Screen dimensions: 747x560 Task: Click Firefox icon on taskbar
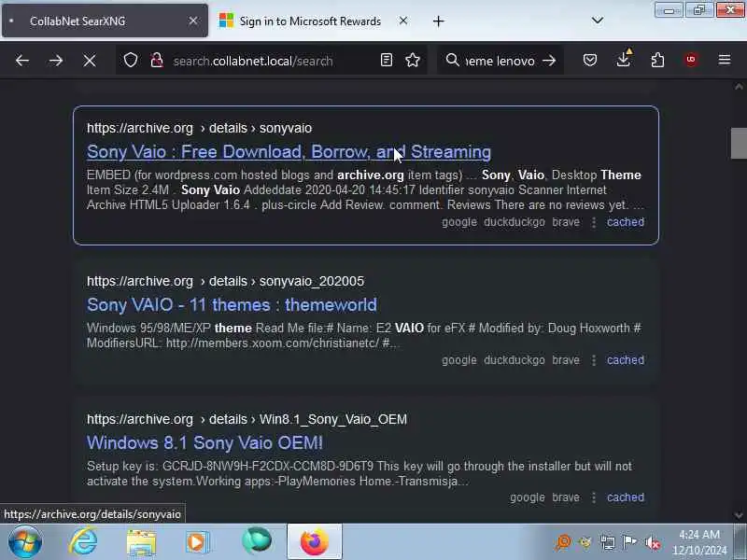click(315, 542)
